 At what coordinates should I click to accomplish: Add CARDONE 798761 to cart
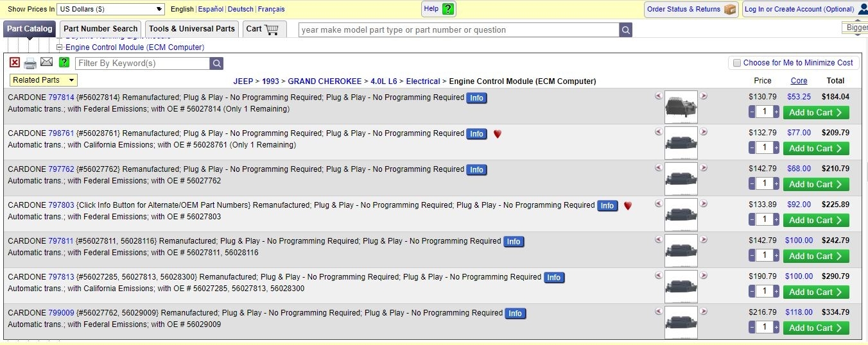[816, 148]
